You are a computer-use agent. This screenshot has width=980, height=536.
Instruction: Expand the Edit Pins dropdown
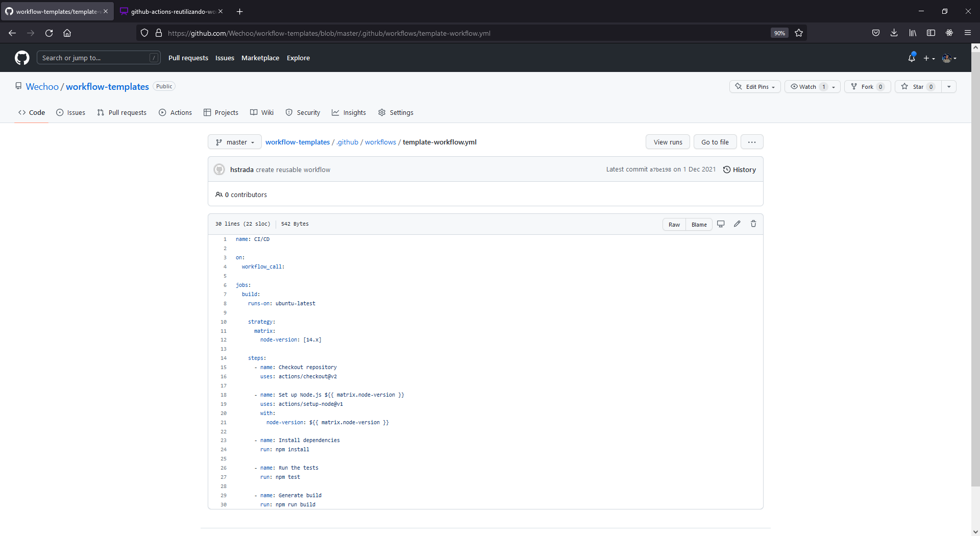coord(755,87)
